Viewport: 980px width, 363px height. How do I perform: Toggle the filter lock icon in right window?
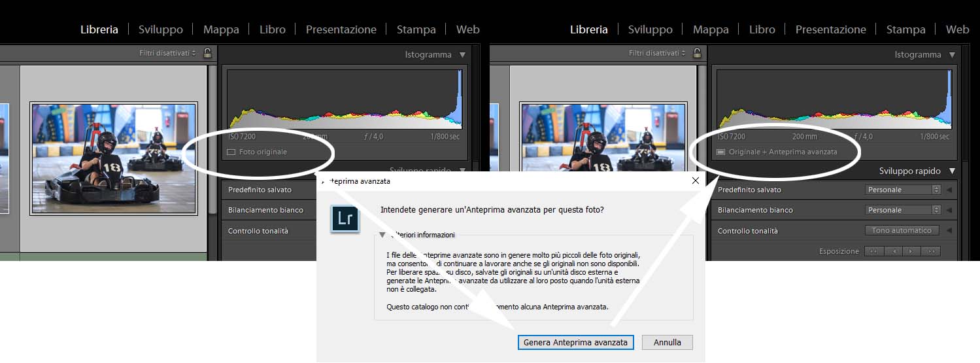[698, 53]
